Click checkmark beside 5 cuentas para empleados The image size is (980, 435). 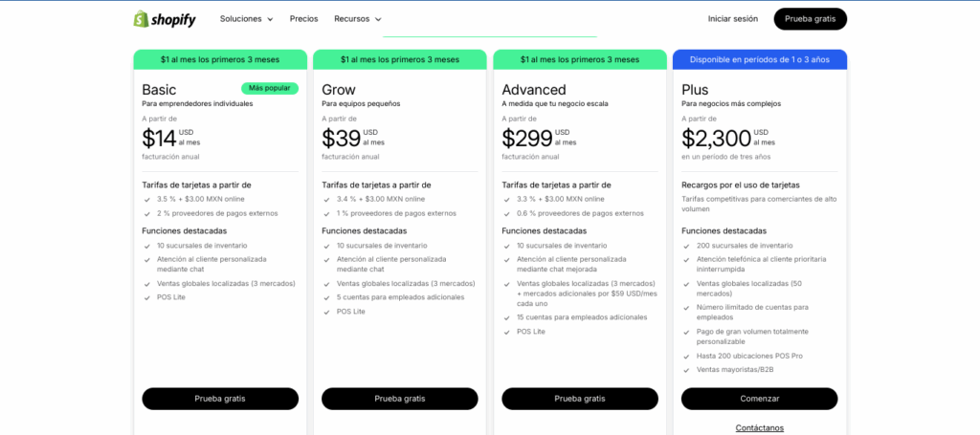pos(327,297)
